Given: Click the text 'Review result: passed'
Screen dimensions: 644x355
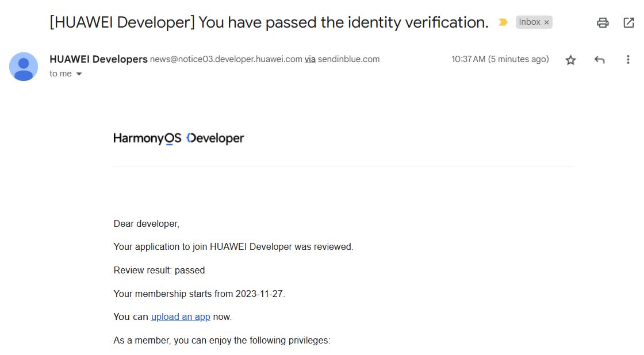Looking at the screenshot, I should tap(159, 271).
